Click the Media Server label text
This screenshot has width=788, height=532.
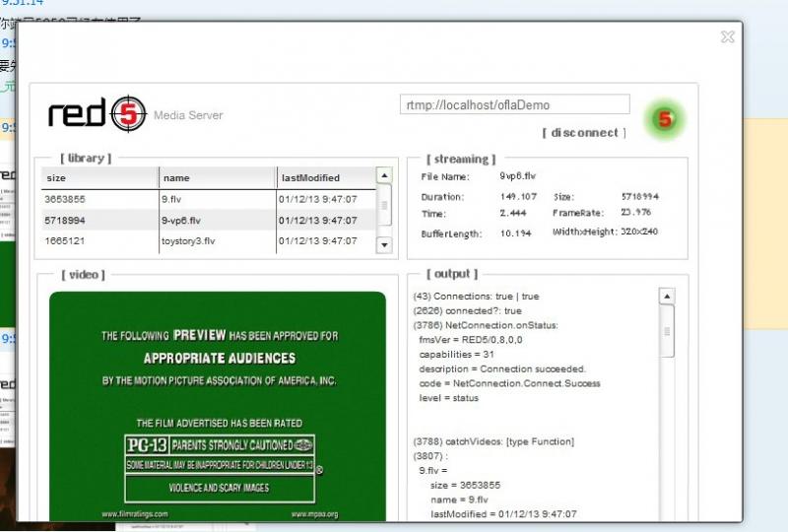point(188,115)
